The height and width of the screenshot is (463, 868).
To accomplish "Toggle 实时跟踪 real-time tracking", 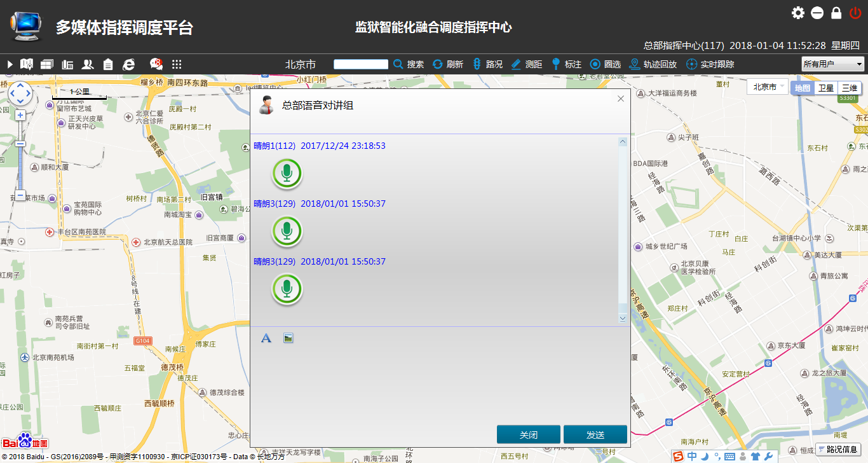I will pos(710,64).
